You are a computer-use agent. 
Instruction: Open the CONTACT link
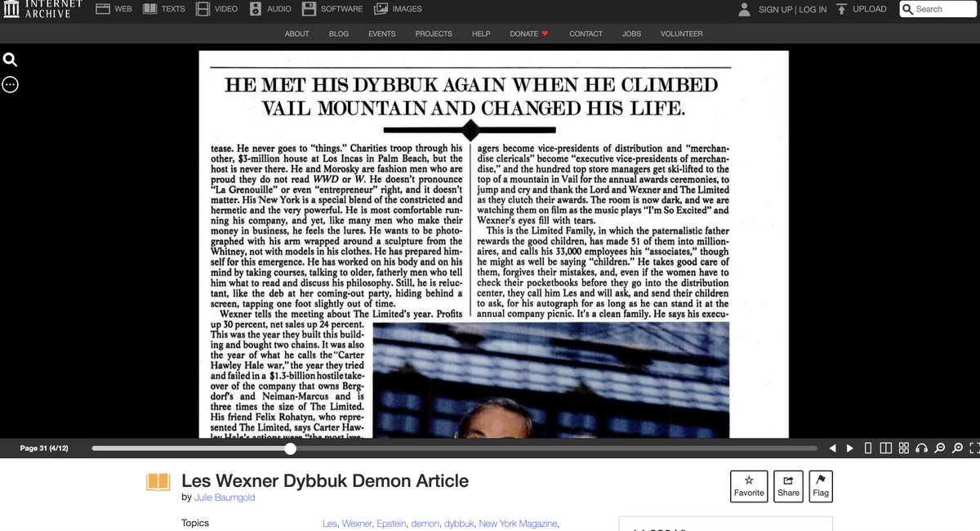[586, 33]
